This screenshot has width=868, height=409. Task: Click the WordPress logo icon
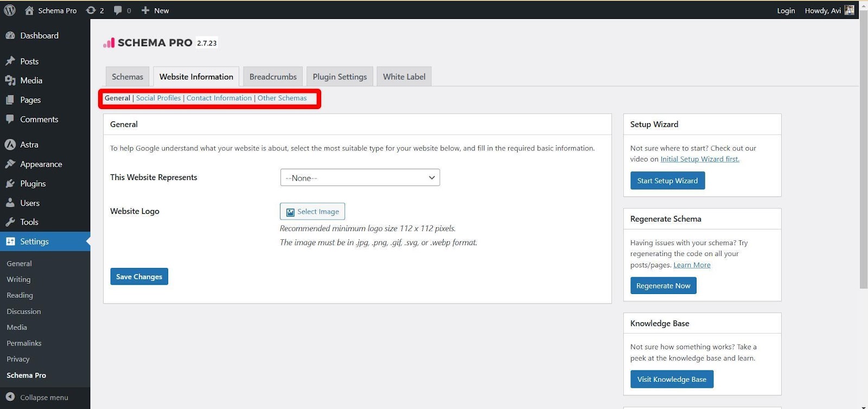click(10, 10)
